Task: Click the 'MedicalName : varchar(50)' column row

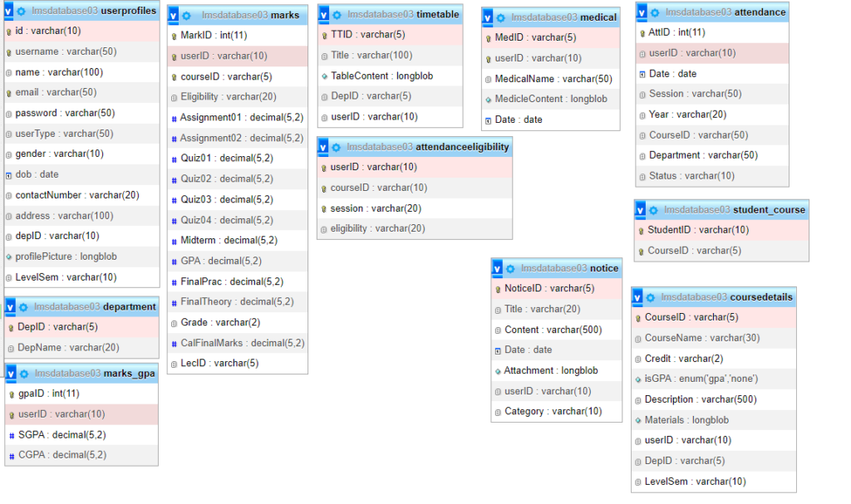Action: click(x=551, y=79)
